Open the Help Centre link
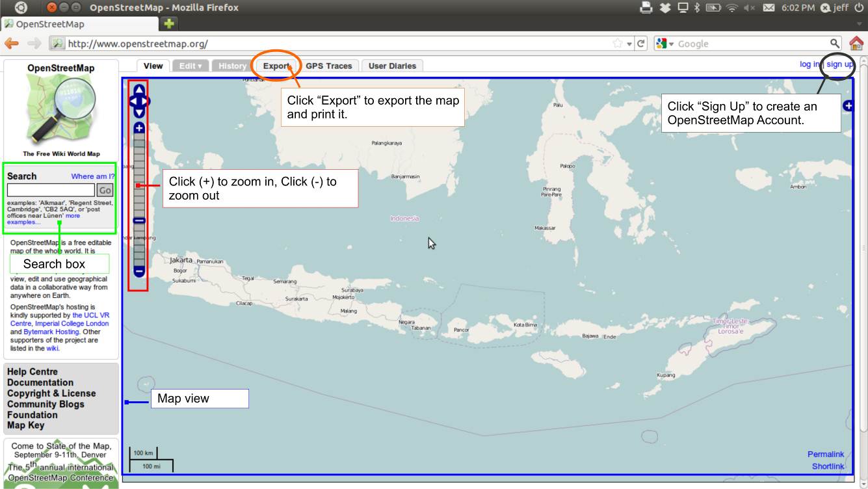The height and width of the screenshot is (489, 868). coord(33,372)
